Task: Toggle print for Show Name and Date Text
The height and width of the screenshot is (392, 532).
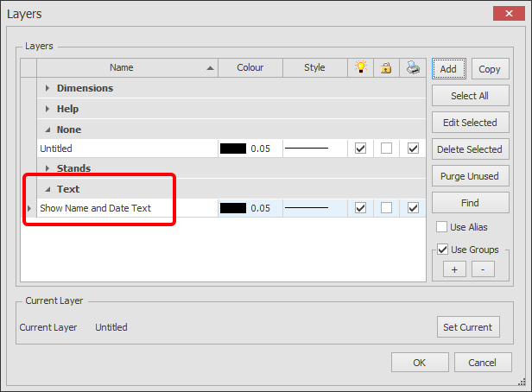Action: click(x=413, y=208)
